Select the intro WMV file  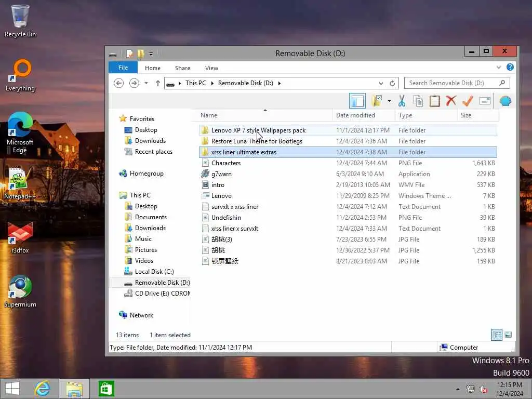[x=348, y=184]
